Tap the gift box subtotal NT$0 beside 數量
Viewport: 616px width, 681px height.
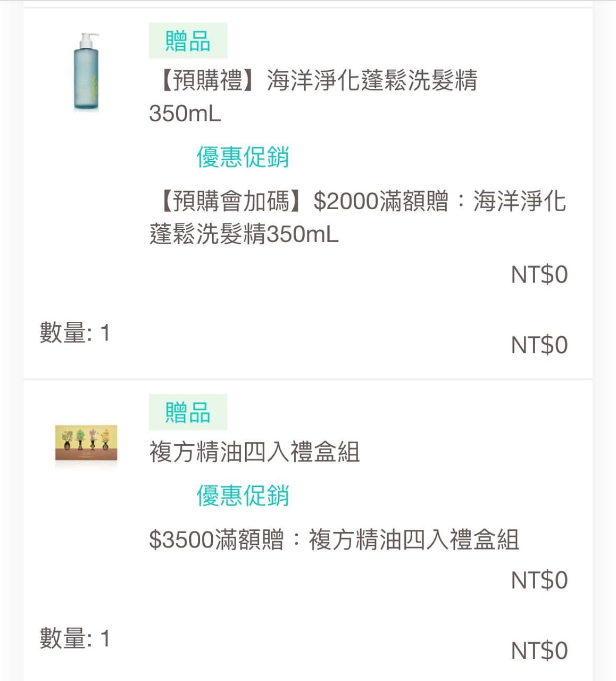click(539, 650)
